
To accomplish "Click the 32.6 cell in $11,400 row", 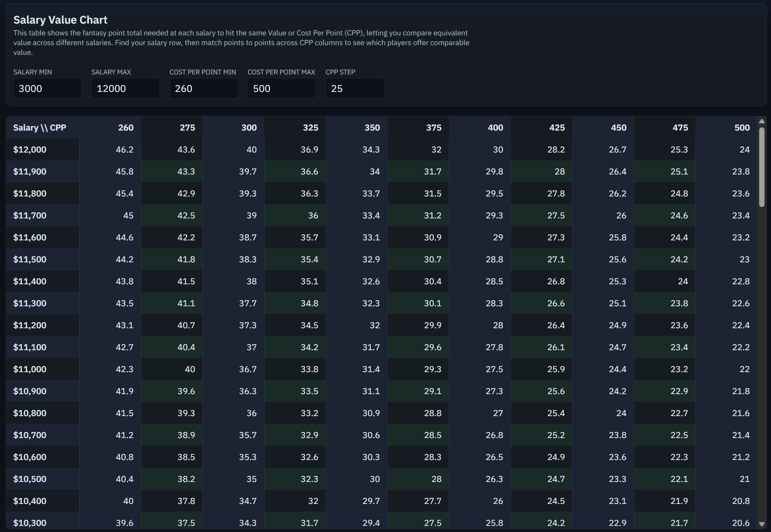I will 357,281.
